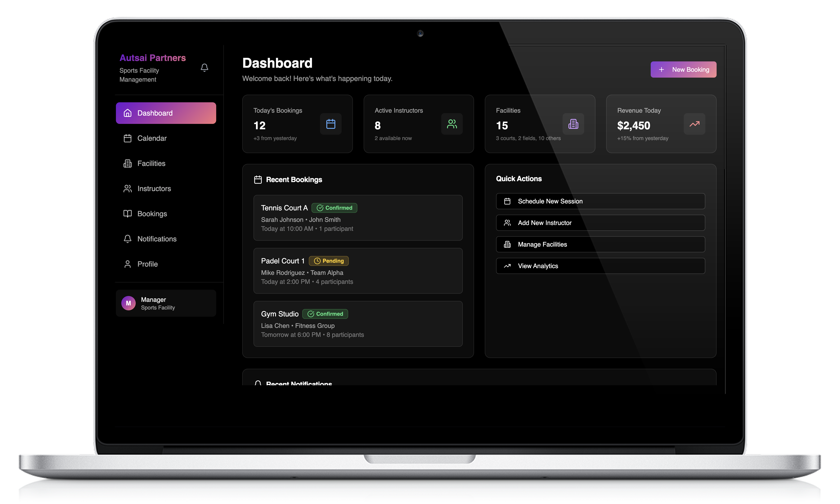Open Notifications from the sidebar
This screenshot has width=840, height=504.
click(x=157, y=239)
